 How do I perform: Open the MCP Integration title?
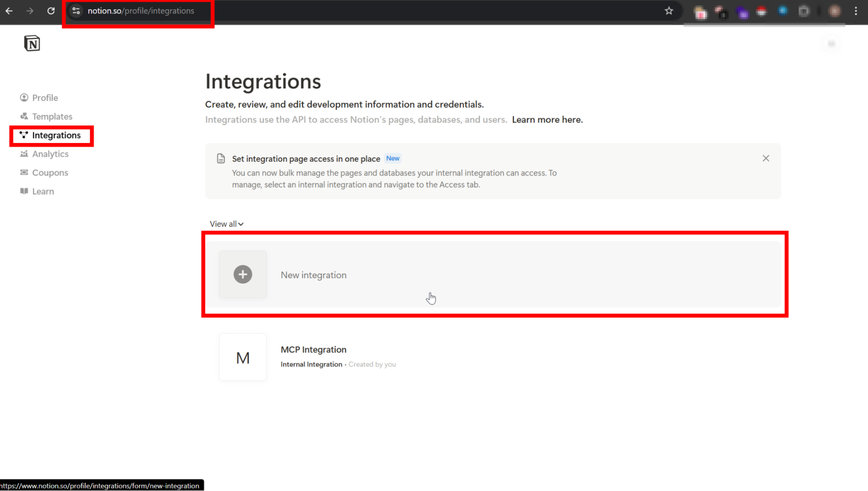click(313, 349)
